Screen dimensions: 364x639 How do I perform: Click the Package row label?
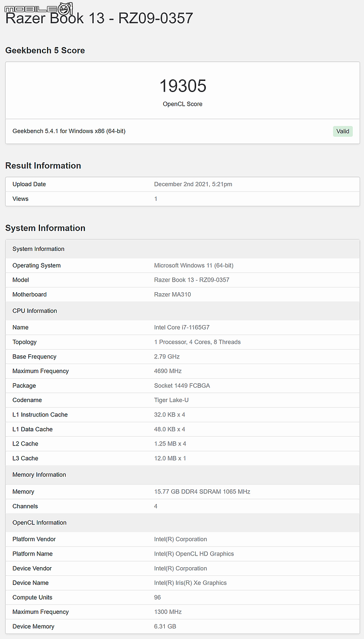click(x=24, y=386)
